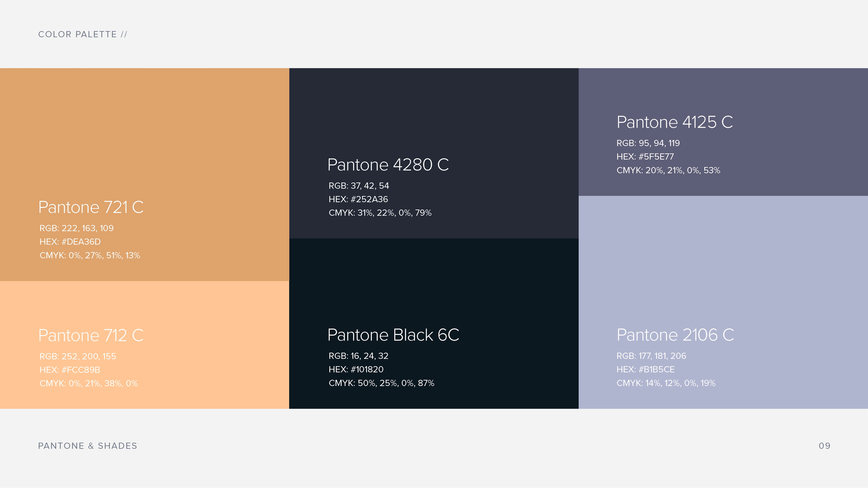Click CMYK: 31%, 22%, 0%, 79%
This screenshot has height=488, width=868.
click(x=380, y=213)
